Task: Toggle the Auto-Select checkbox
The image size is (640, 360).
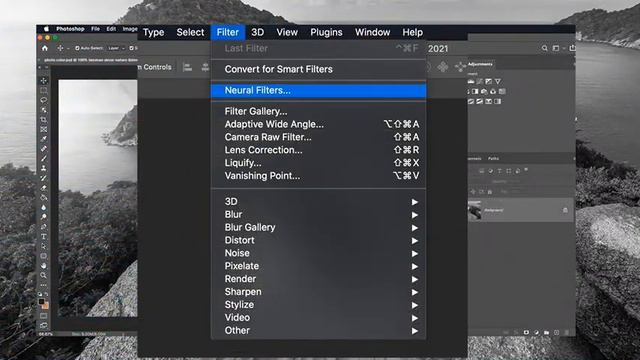Action: 77,48
